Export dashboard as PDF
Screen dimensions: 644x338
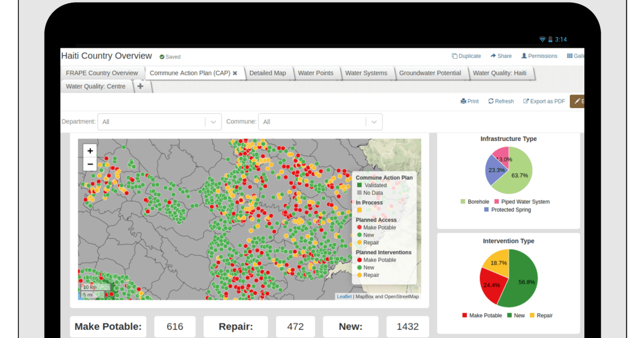tap(544, 101)
